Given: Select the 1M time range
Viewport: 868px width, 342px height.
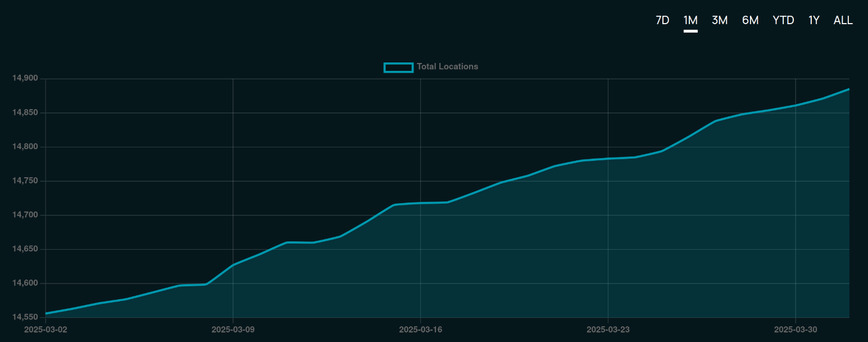Looking at the screenshot, I should [x=690, y=20].
